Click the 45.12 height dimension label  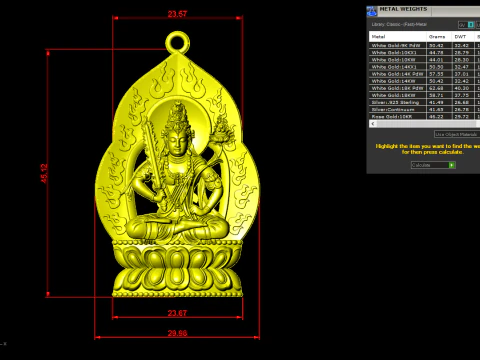(44, 173)
